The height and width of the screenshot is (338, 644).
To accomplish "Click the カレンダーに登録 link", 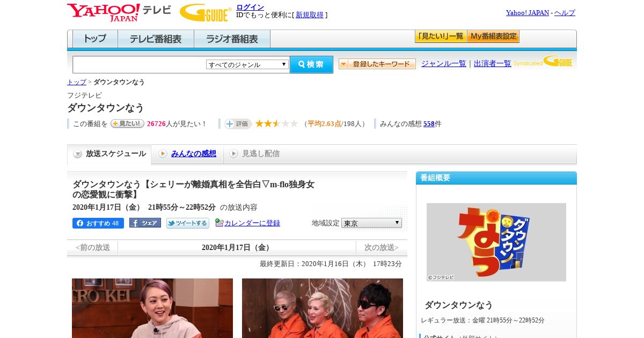I will tap(252, 223).
